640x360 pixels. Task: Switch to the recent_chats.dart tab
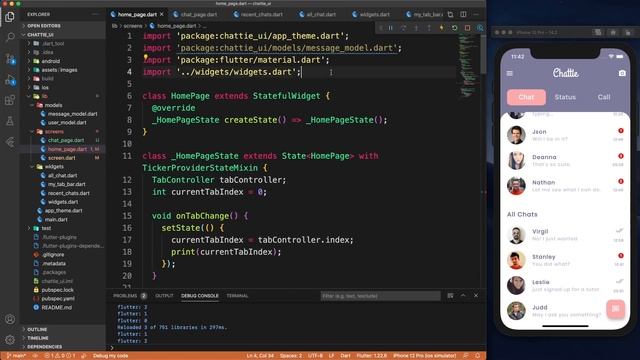pos(261,14)
